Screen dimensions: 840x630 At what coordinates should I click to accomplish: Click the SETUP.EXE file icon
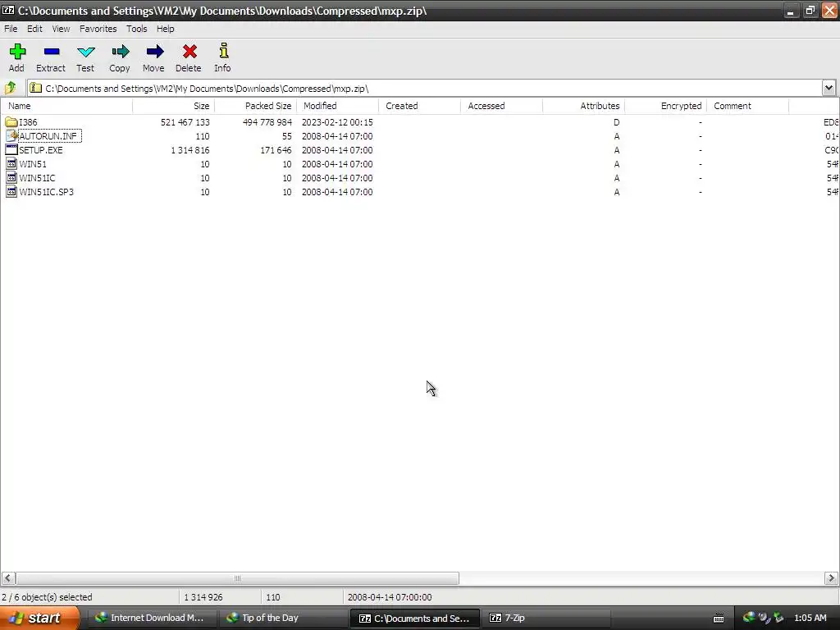[x=11, y=150]
